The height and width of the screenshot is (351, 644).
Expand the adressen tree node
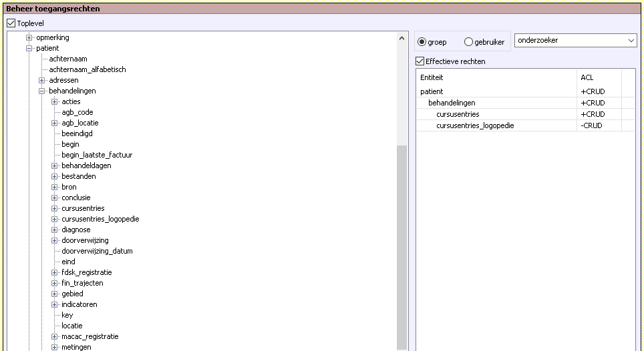(42, 80)
